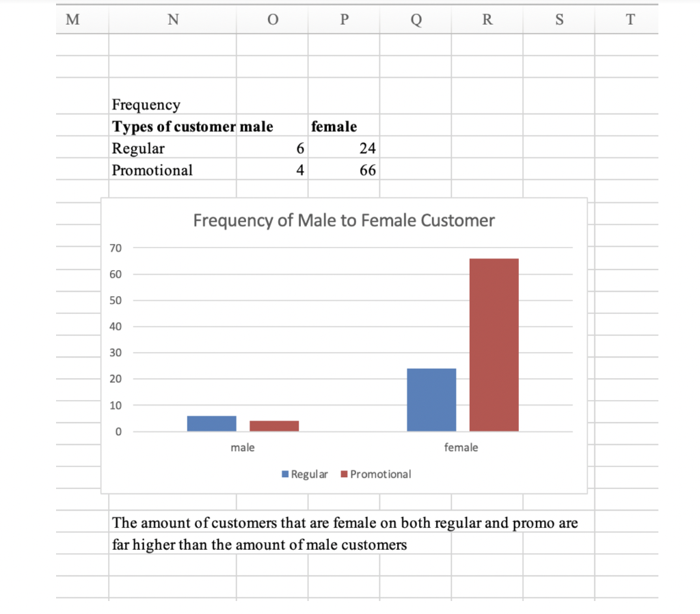Click the tall red Promotional bar for female
This screenshot has height=614, width=700.
[x=494, y=342]
